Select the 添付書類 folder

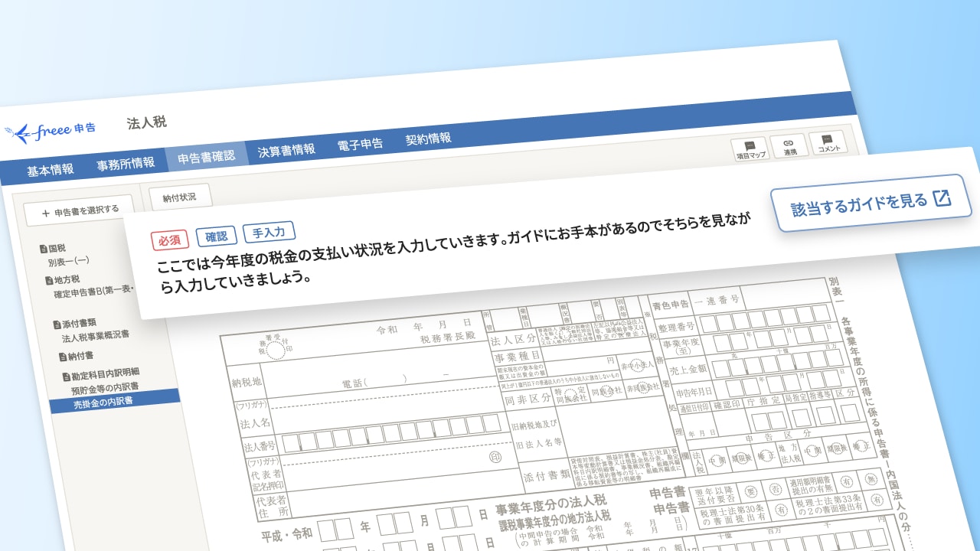[75, 324]
